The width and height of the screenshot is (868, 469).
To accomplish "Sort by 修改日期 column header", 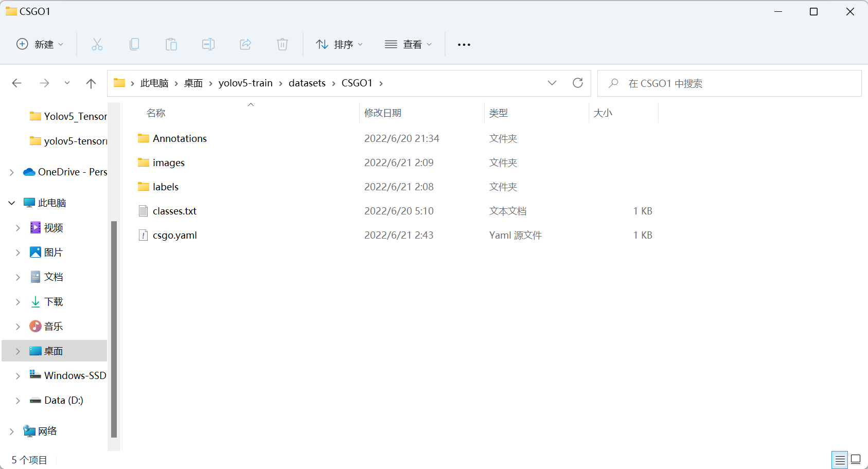I will tap(383, 113).
